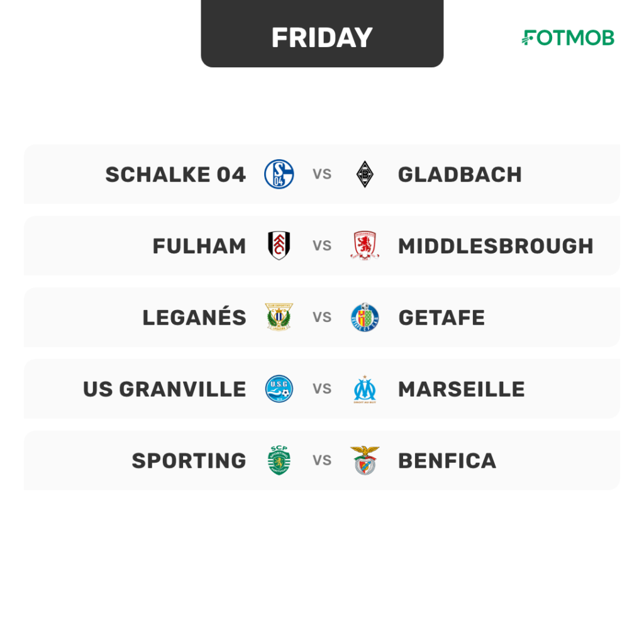Open the MIDDLESBROUGH team name
Screen dimensions: 644x644
(x=496, y=246)
